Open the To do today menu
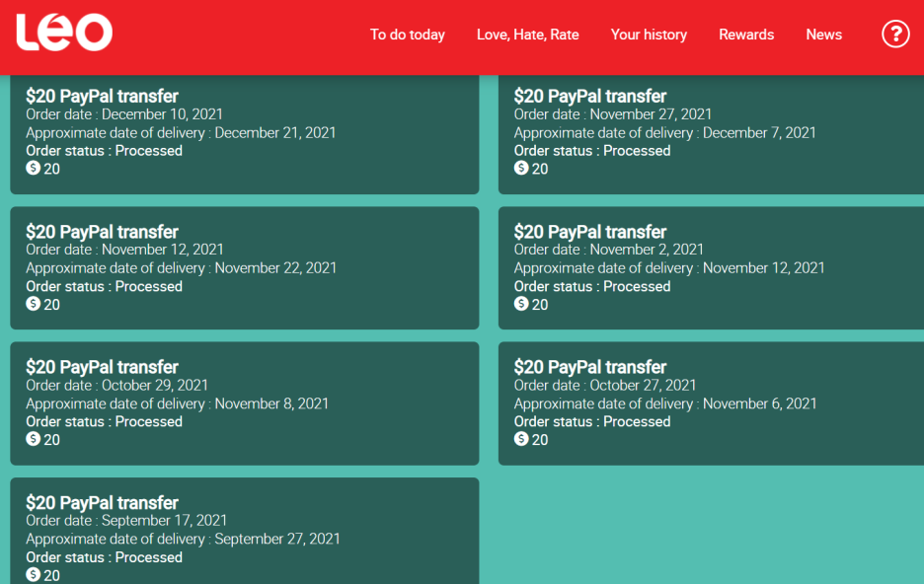This screenshot has height=584, width=924. [x=407, y=35]
